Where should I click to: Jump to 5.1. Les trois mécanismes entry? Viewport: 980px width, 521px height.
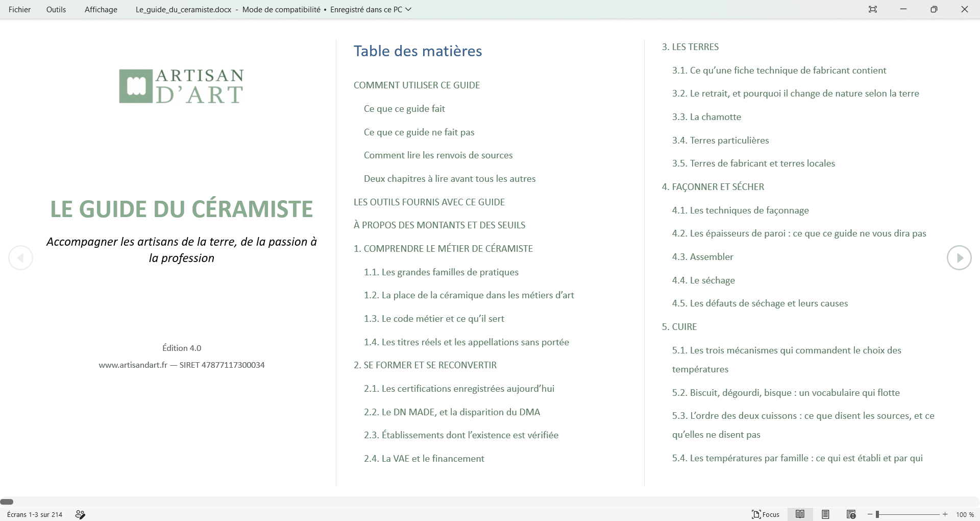[x=787, y=360]
